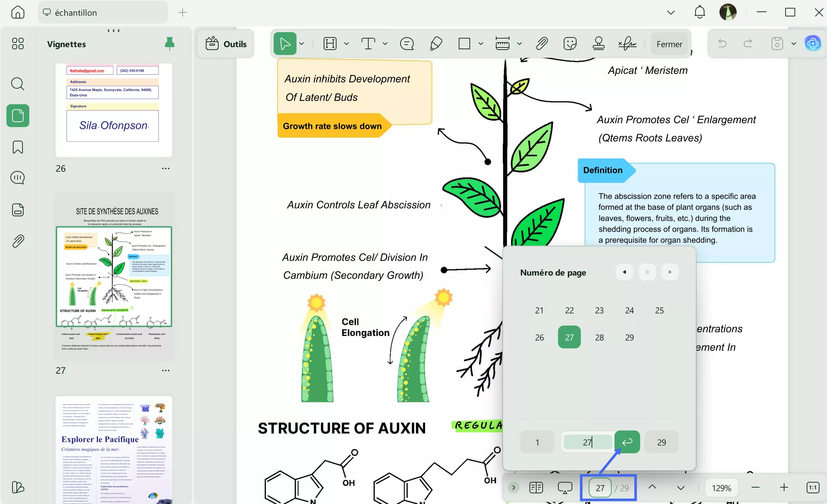Open the save options dropdown arrow
The width and height of the screenshot is (827, 504).
click(x=794, y=44)
